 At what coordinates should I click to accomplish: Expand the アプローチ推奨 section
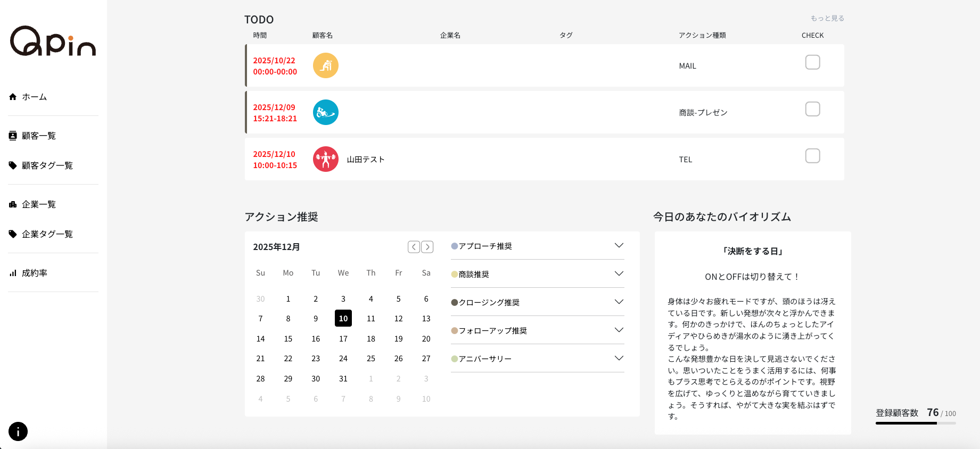click(619, 246)
